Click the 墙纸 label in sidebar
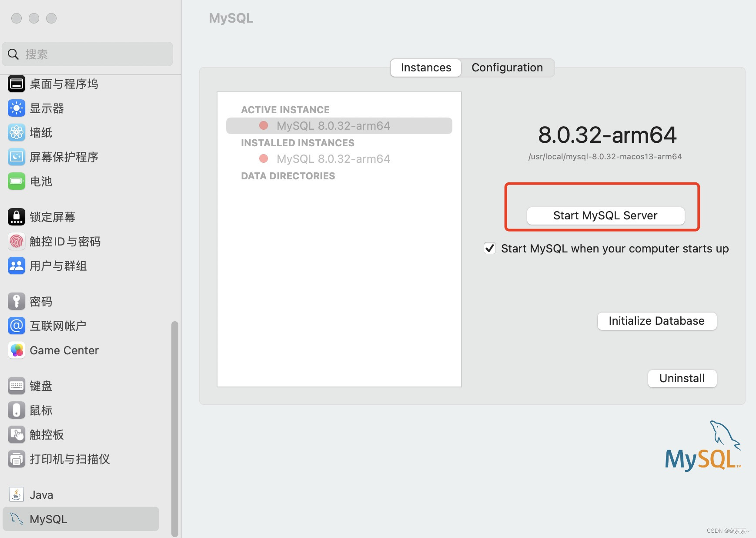Viewport: 756px width, 538px height. click(41, 133)
